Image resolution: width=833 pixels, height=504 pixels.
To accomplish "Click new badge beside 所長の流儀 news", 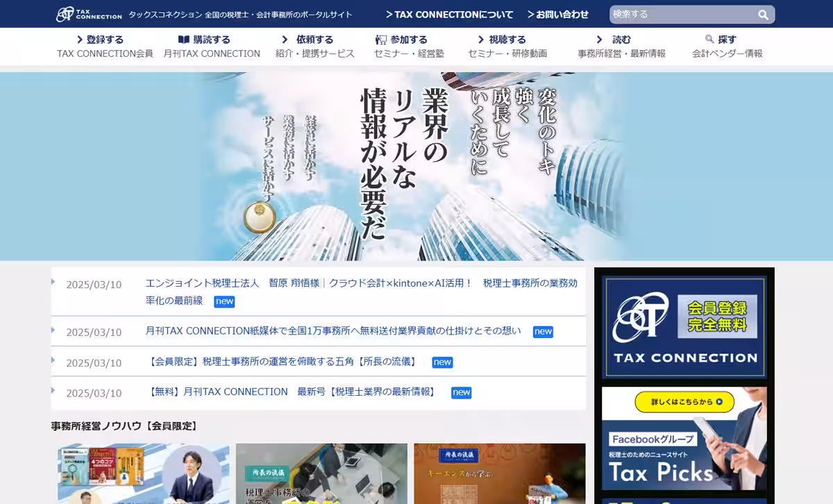I will [x=442, y=362].
